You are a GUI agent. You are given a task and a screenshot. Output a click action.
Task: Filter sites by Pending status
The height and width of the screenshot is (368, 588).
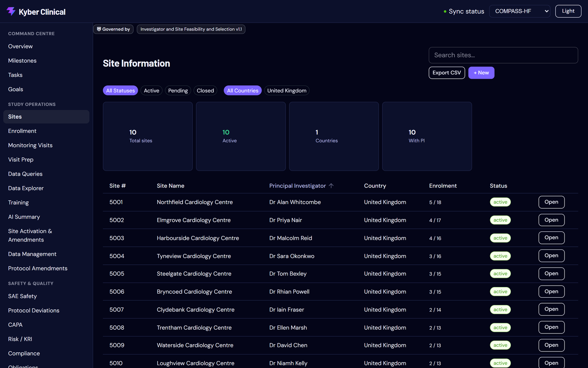178,91
